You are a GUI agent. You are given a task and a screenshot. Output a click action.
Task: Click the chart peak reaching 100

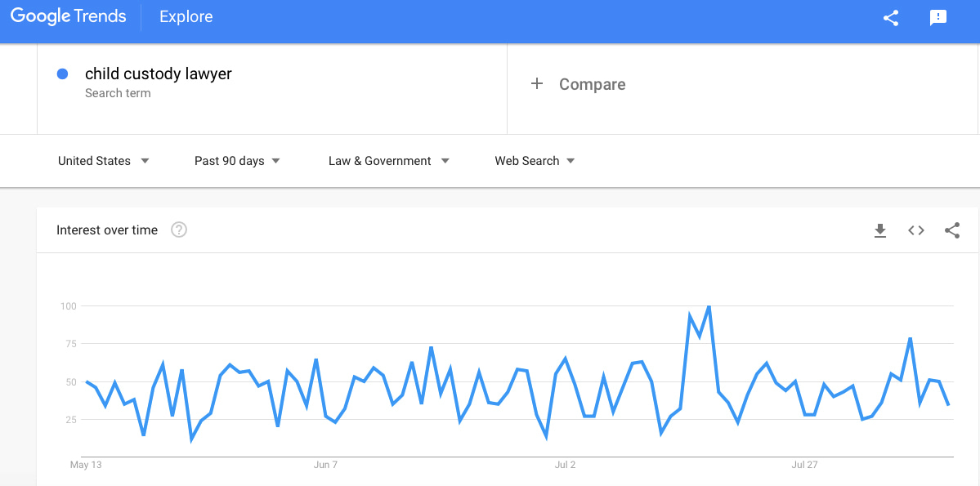[x=708, y=307]
